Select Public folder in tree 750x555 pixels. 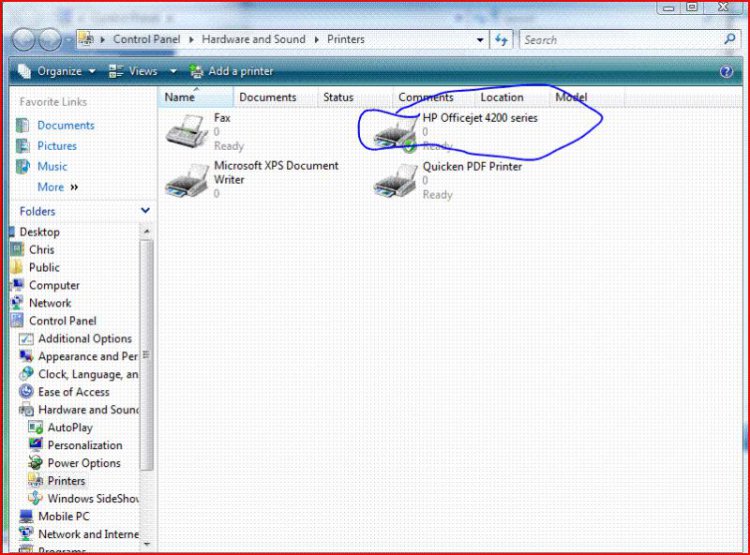[44, 267]
